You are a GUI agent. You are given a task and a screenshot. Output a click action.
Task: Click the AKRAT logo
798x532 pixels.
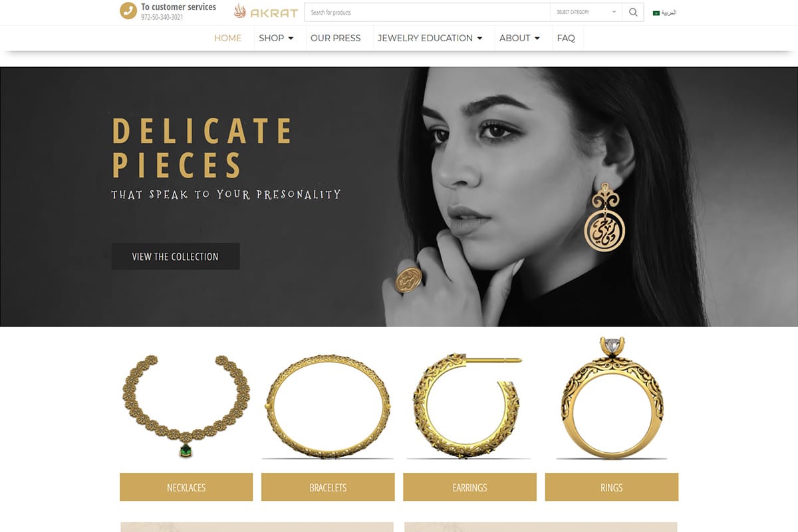pos(266,11)
